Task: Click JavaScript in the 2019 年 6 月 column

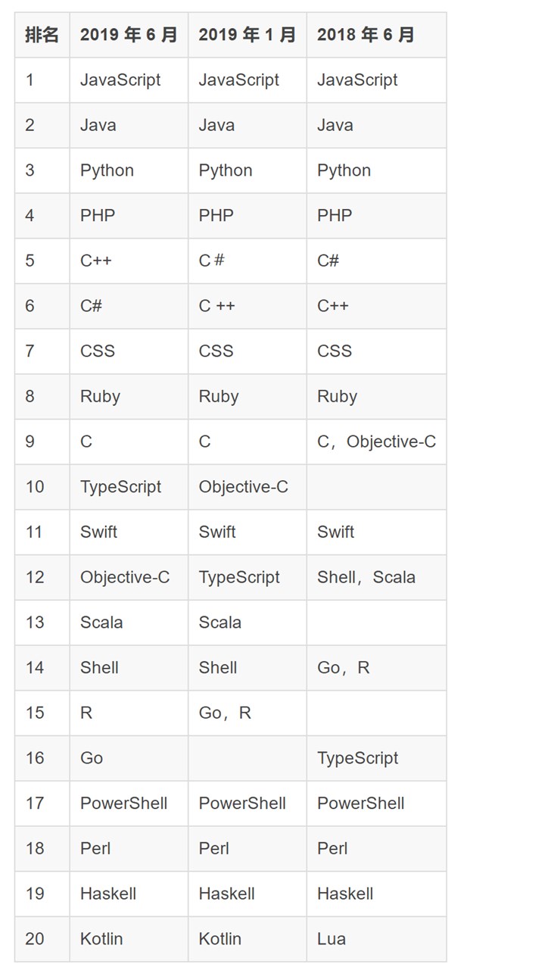Action: pyautogui.click(x=120, y=80)
